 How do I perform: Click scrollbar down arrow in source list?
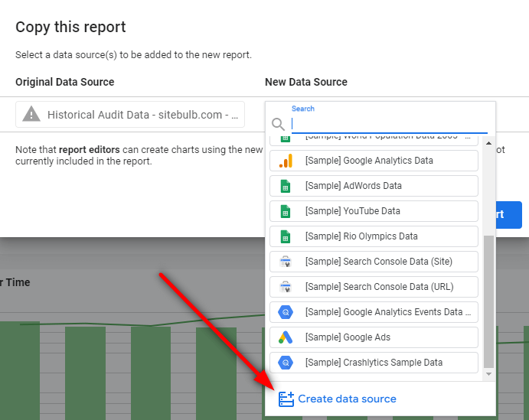(x=488, y=374)
